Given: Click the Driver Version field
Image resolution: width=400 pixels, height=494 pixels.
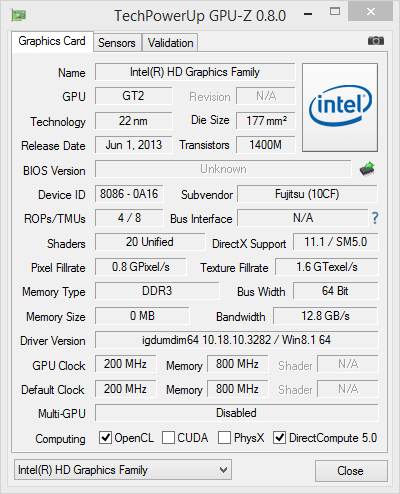Looking at the screenshot, I should (x=237, y=340).
